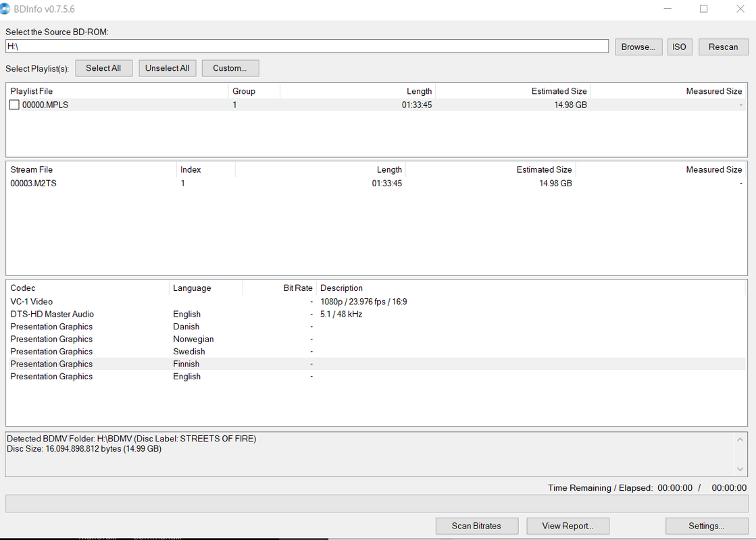The width and height of the screenshot is (756, 540).
Task: Select the DTS-HD Master Audio row
Action: (x=376, y=314)
